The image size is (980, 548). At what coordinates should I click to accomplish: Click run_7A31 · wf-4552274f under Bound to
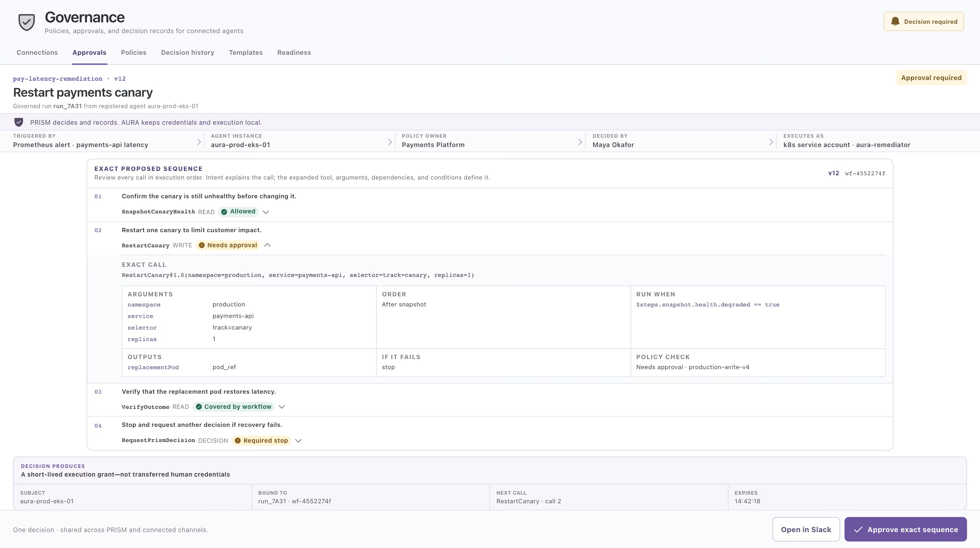(294, 501)
